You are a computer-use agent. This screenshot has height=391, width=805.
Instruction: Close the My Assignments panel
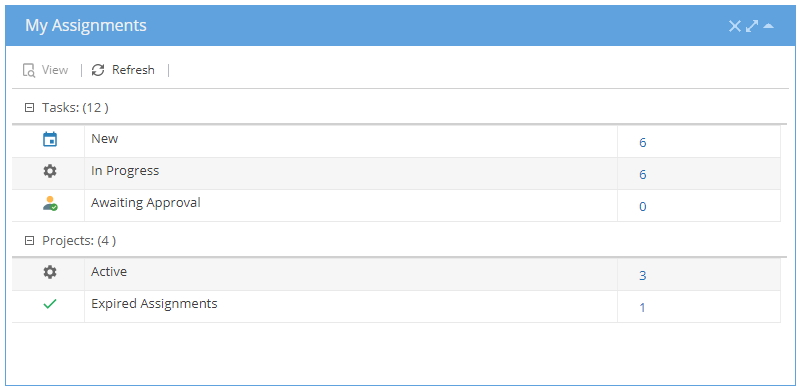pyautogui.click(x=735, y=26)
